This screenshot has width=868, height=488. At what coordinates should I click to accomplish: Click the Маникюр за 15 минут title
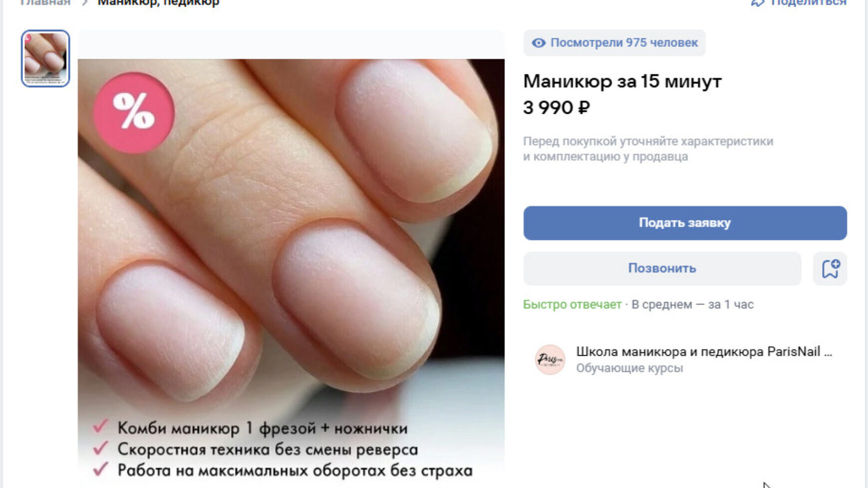pyautogui.click(x=622, y=81)
